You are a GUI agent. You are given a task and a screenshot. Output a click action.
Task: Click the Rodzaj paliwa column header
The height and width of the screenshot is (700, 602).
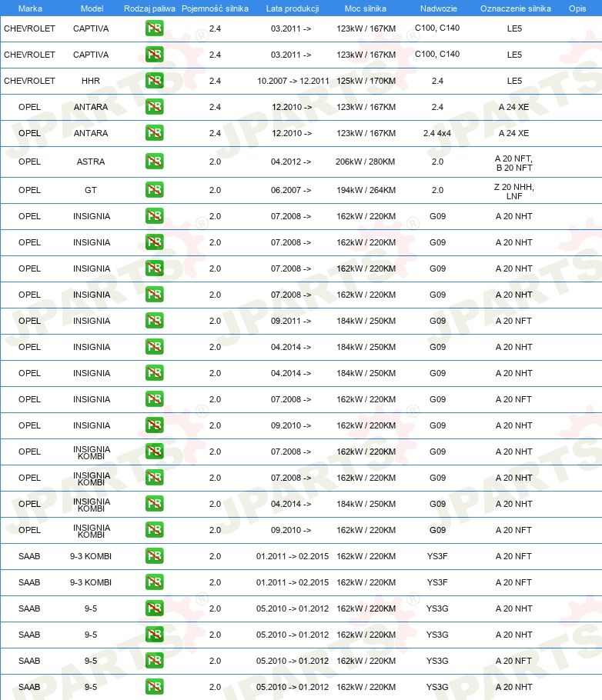[x=149, y=8]
